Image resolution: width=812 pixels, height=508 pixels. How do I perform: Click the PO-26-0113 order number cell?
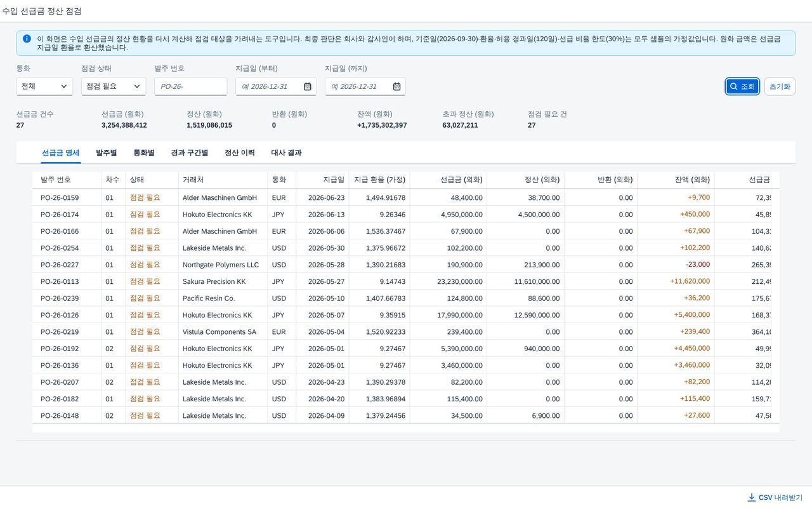pos(67,281)
